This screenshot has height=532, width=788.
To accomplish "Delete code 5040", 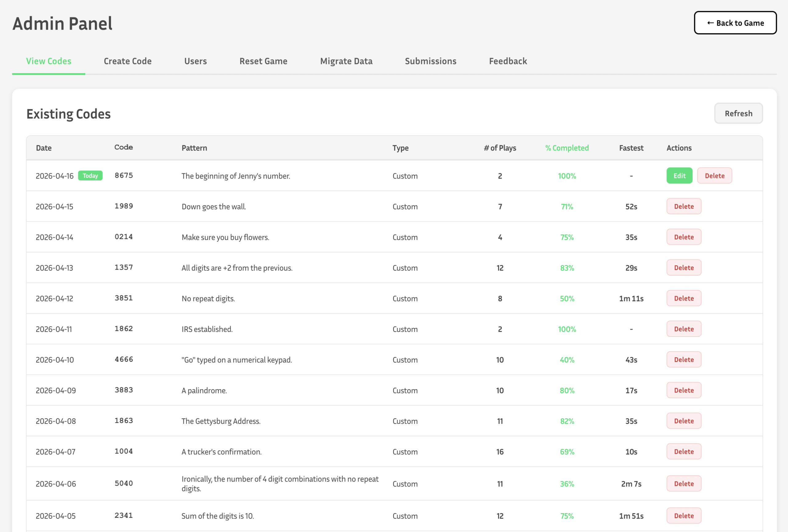I will (x=684, y=484).
